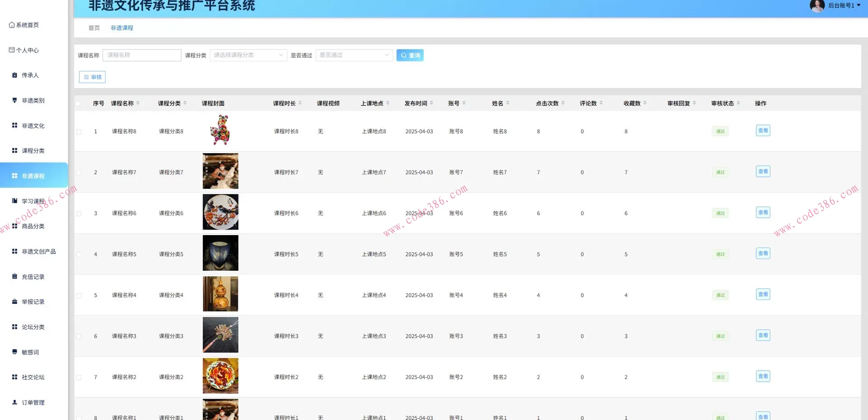View details of 课程名称6 with 查看
Screen dimensions: 868x420
(x=763, y=212)
